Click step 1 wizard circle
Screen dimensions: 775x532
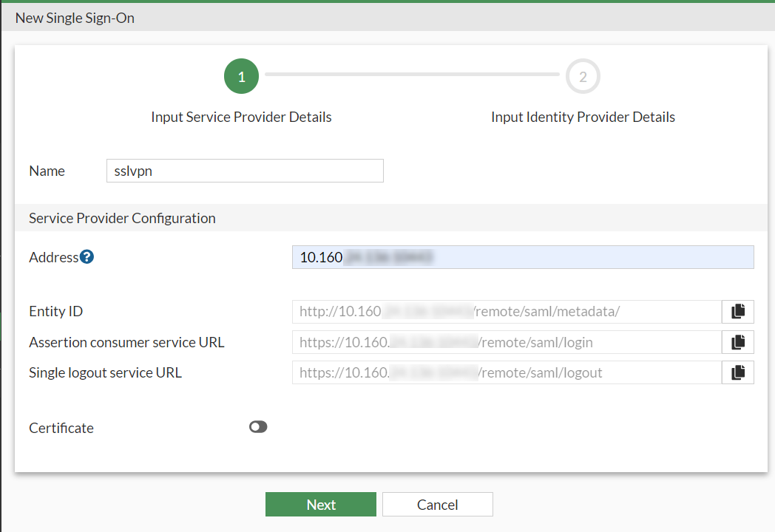coord(241,77)
